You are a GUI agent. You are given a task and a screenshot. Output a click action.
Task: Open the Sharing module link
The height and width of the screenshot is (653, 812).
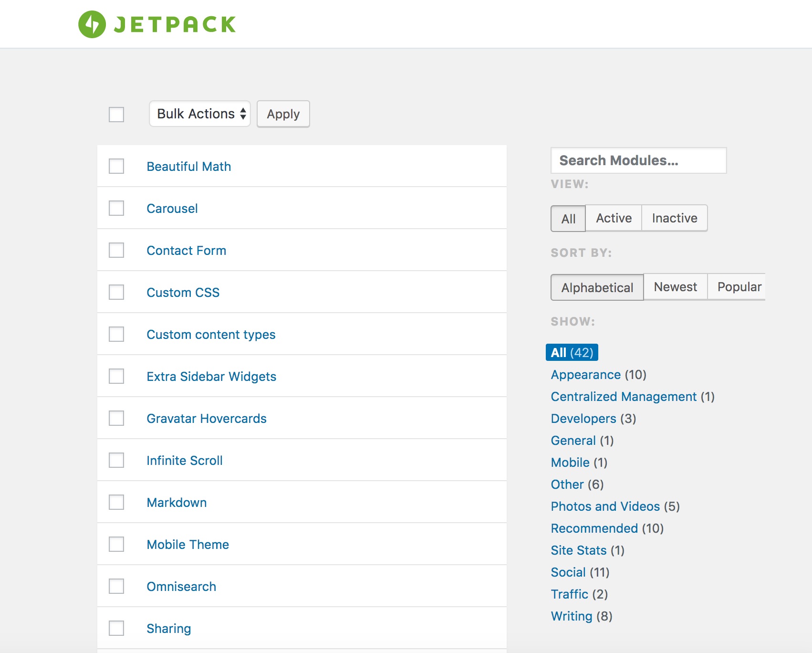(x=169, y=629)
